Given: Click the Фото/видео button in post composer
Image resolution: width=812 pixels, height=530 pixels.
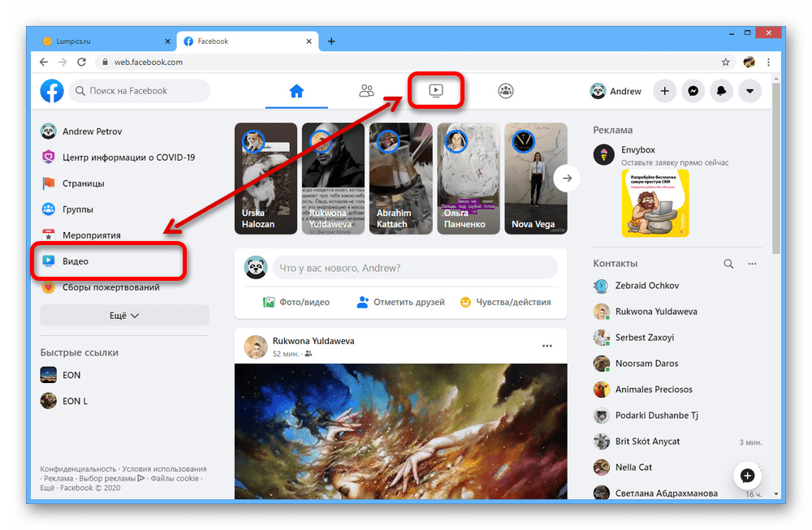Looking at the screenshot, I should point(296,302).
